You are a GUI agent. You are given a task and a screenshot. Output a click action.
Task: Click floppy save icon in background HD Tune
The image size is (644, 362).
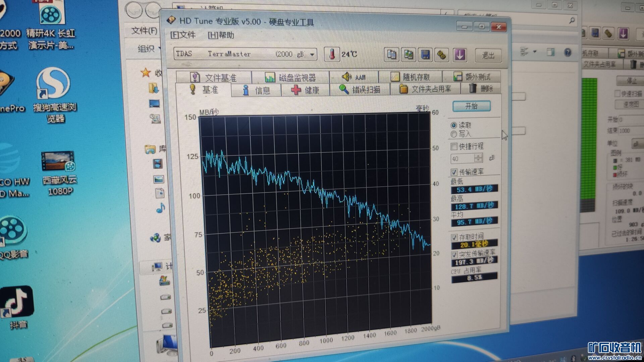pyautogui.click(x=595, y=33)
